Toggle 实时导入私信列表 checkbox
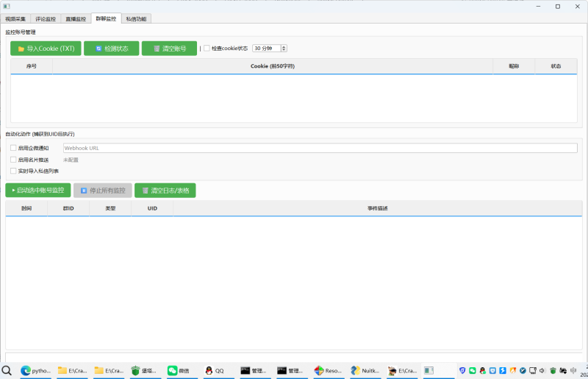This screenshot has height=379, width=588. (13, 171)
